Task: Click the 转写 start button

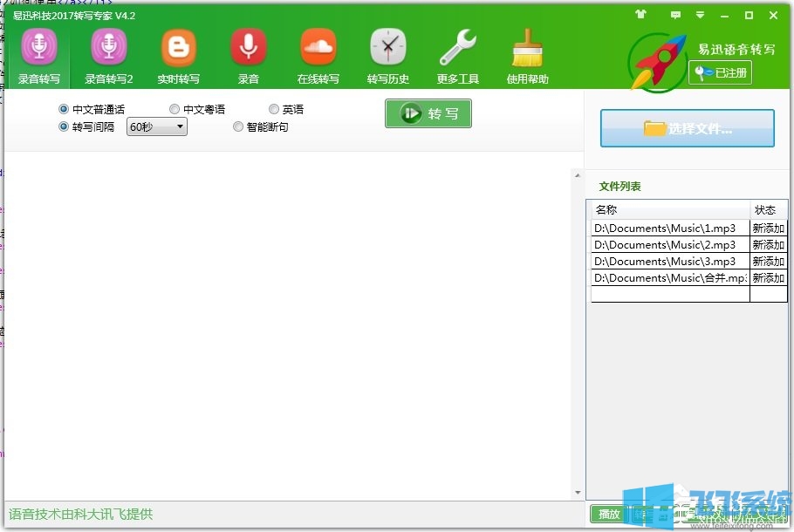Action: pyautogui.click(x=428, y=113)
